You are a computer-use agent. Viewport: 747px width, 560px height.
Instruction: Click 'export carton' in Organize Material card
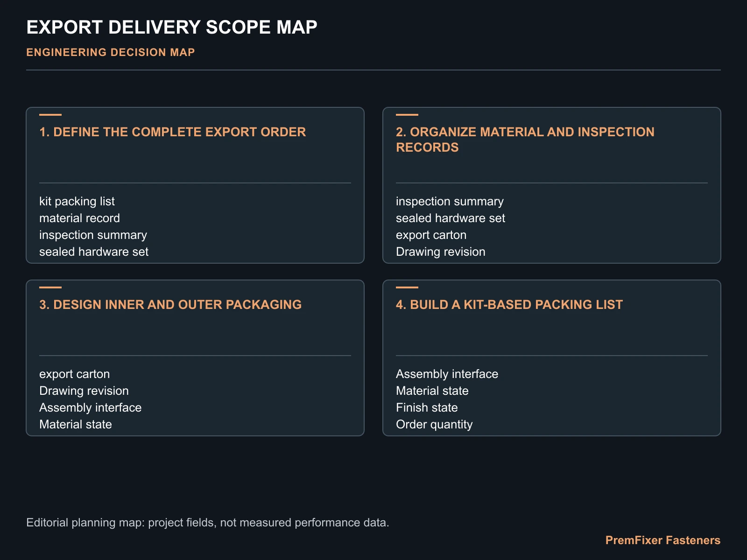point(431,235)
